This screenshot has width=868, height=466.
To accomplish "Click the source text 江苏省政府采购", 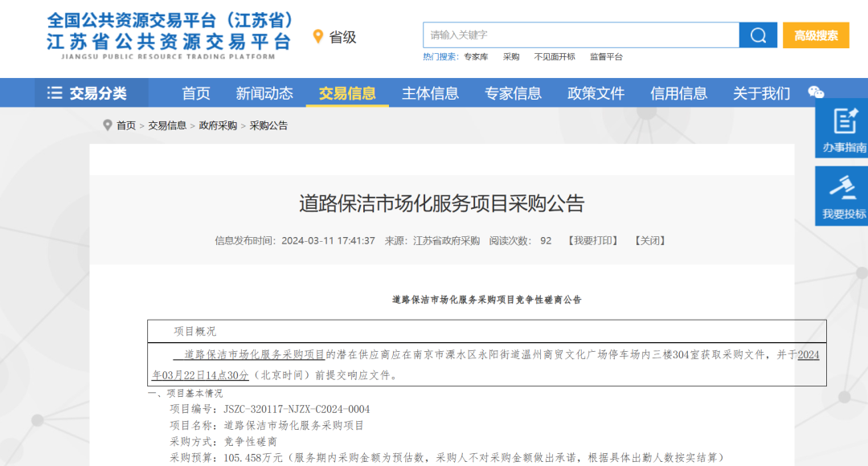I will click(x=446, y=241).
